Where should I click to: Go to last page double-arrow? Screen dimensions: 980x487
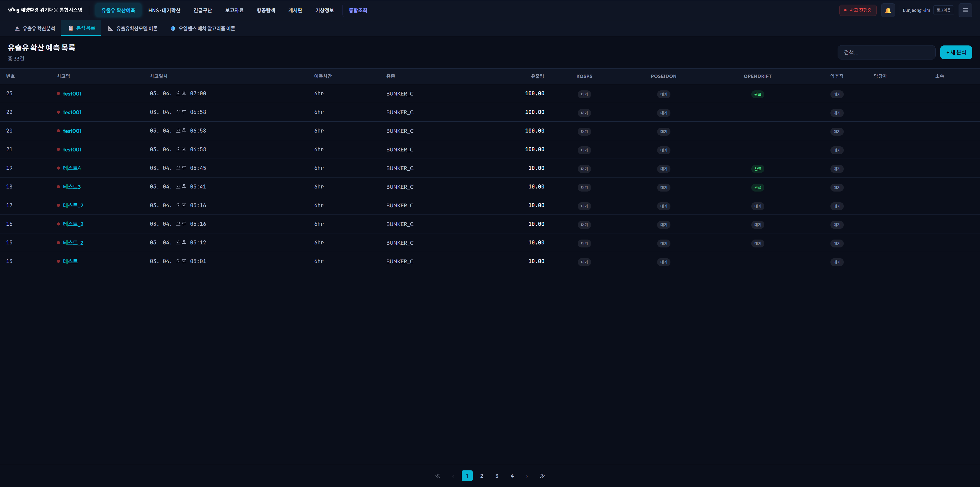(542, 476)
